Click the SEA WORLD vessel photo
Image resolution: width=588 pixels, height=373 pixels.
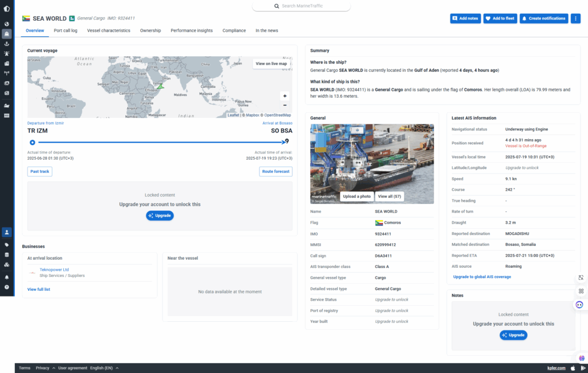click(x=372, y=164)
